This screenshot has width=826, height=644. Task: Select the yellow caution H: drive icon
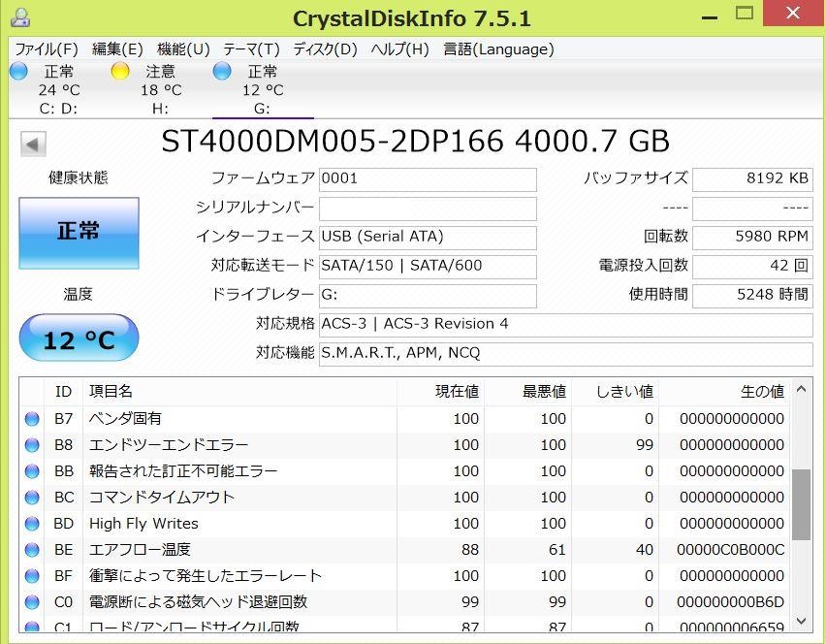[x=120, y=71]
